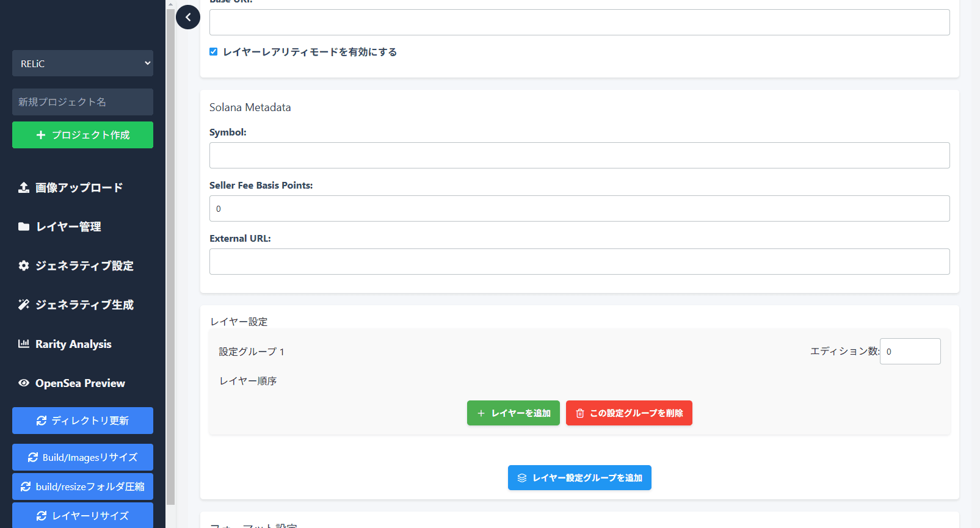980x528 pixels.
Task: Click the eye icon beside OpenSea Preview
Action: tap(24, 383)
